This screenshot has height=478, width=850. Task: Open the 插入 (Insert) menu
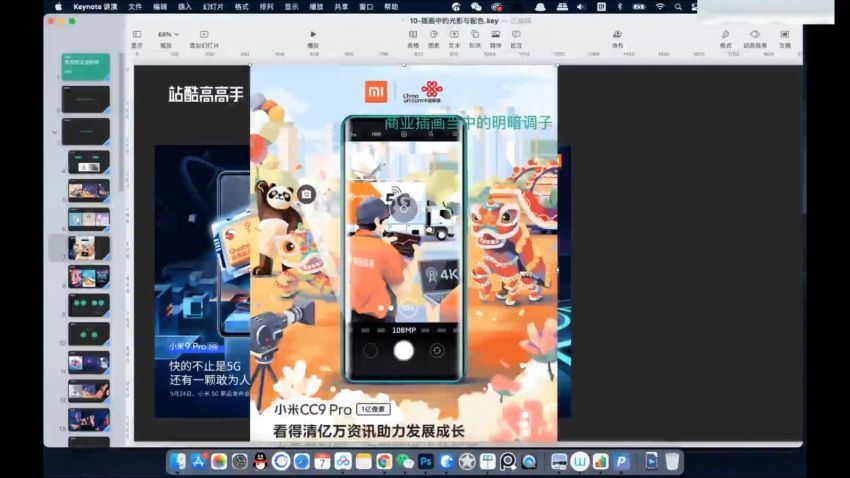185,7
